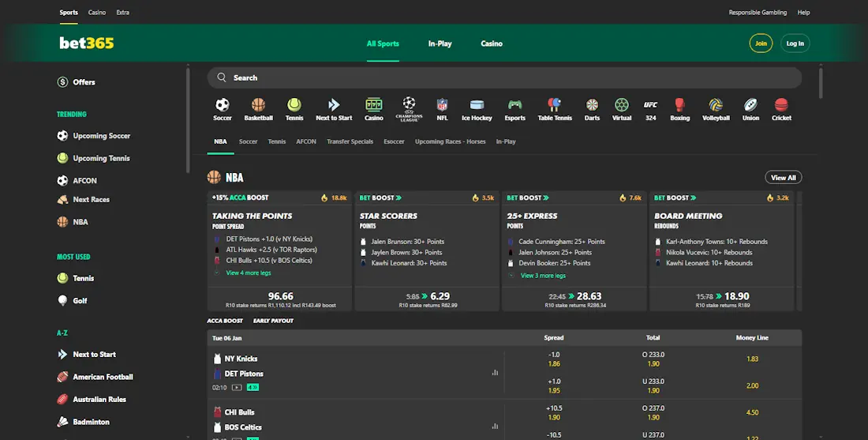Select Badminton in A-Z list
This screenshot has height=440, width=868.
click(83, 422)
